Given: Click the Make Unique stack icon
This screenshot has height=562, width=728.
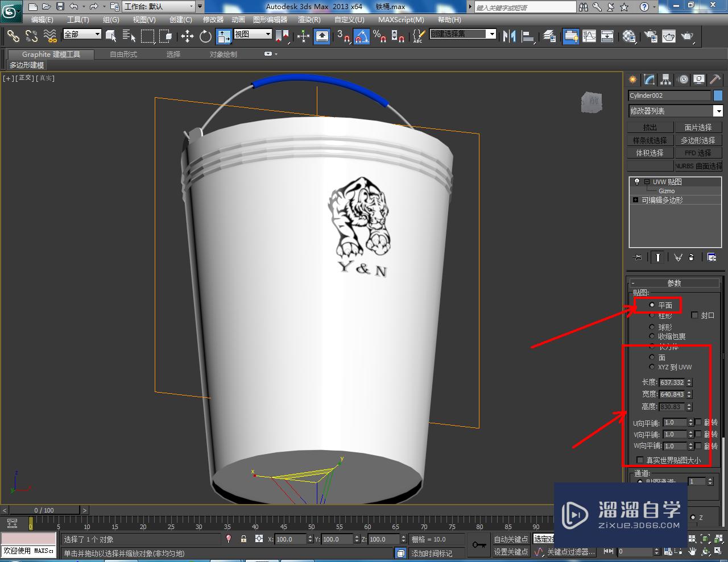Looking at the screenshot, I should (678, 257).
